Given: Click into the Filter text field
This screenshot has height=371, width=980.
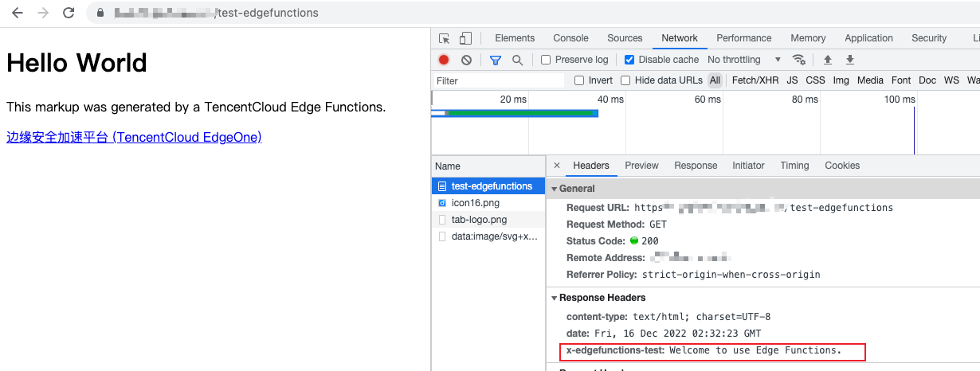Looking at the screenshot, I should tap(499, 80).
